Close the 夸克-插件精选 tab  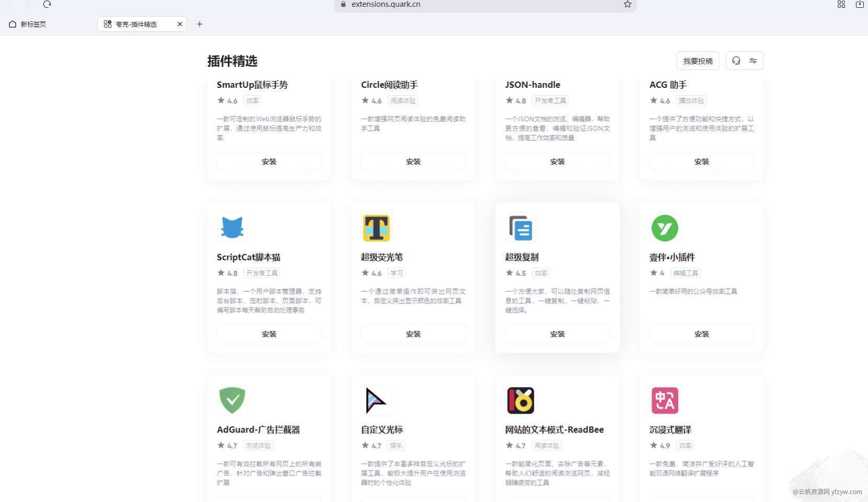pyautogui.click(x=180, y=24)
